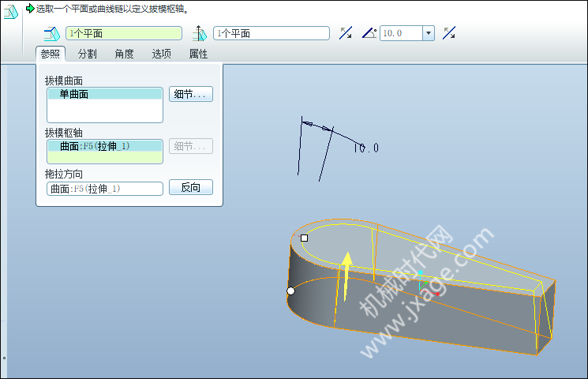
Task: Open the 参照 tab
Action: coord(51,54)
